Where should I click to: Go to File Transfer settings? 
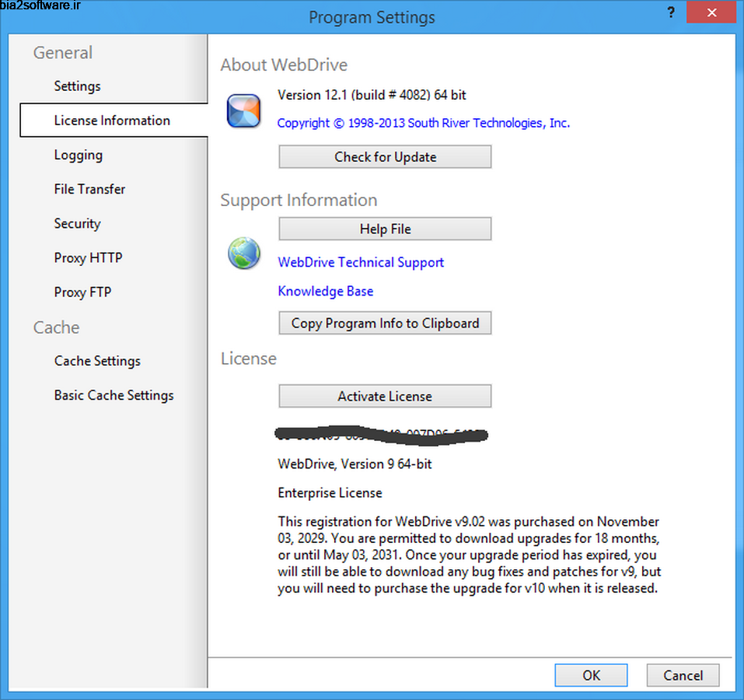tap(89, 189)
